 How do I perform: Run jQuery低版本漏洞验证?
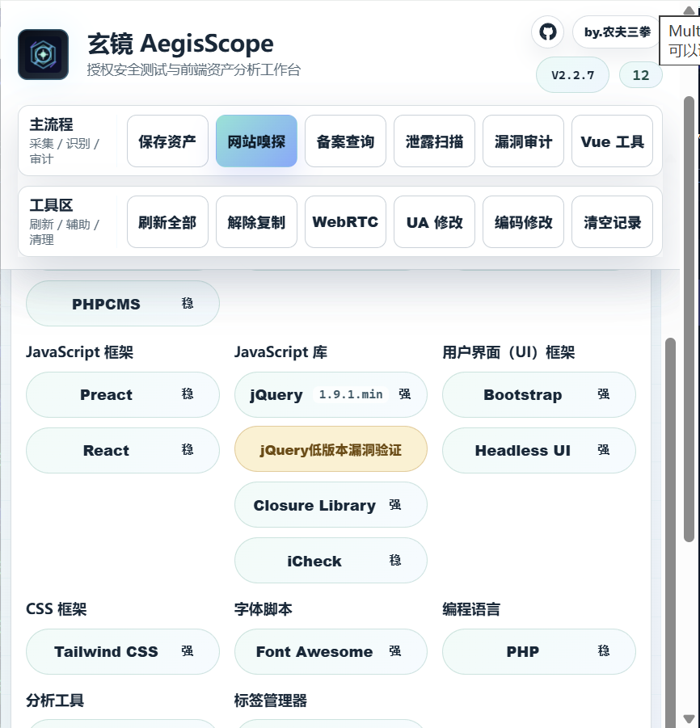[331, 449]
